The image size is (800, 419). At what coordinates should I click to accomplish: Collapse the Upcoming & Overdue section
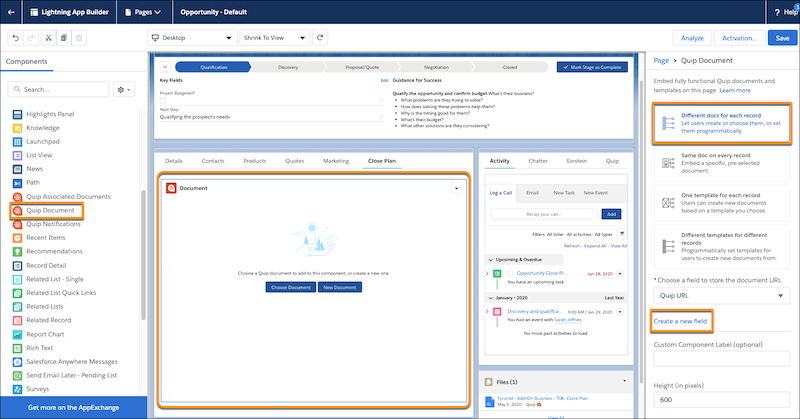click(491, 260)
